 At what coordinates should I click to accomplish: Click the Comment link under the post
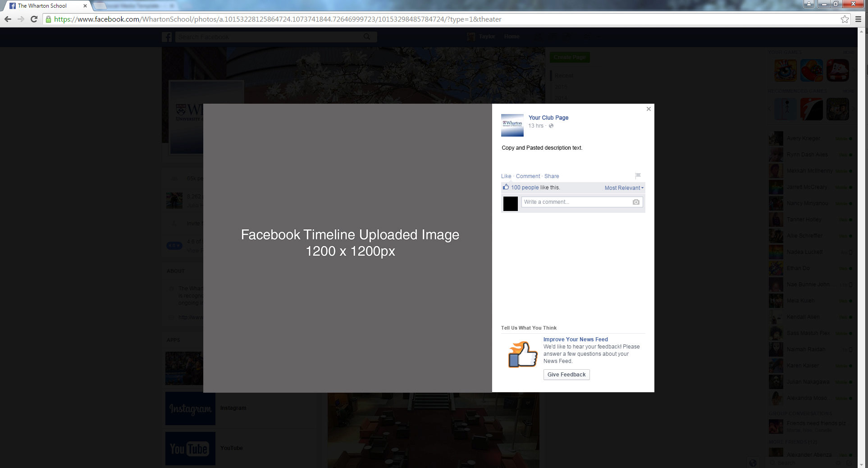(528, 176)
